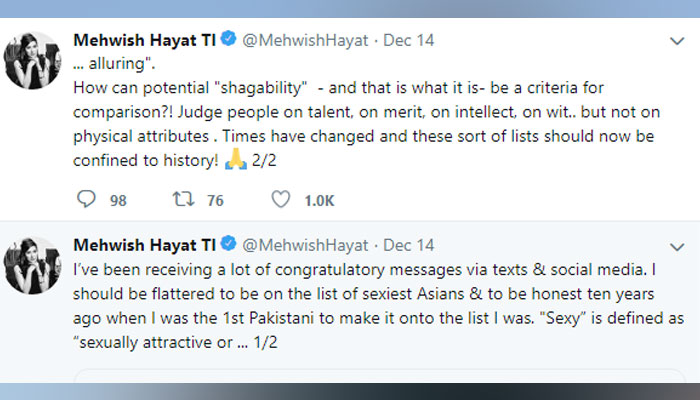Click the verified badge on the second tweet

[228, 243]
